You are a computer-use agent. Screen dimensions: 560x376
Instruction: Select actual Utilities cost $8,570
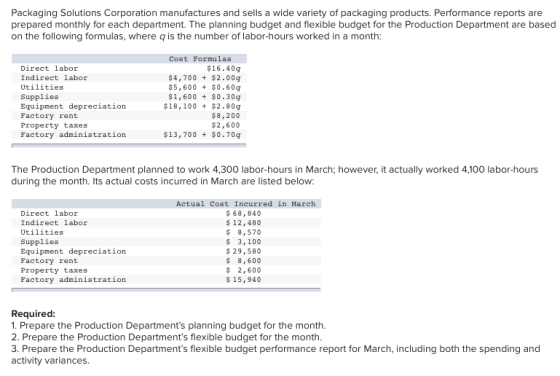[x=244, y=232]
